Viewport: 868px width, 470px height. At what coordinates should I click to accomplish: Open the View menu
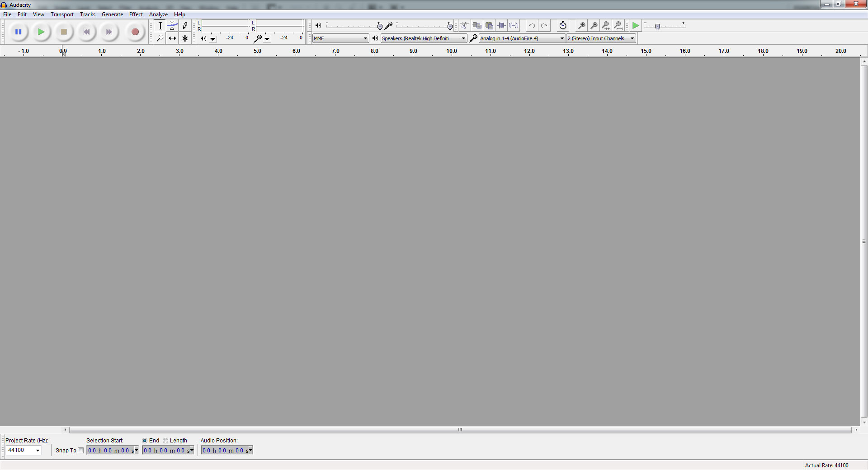click(x=38, y=14)
